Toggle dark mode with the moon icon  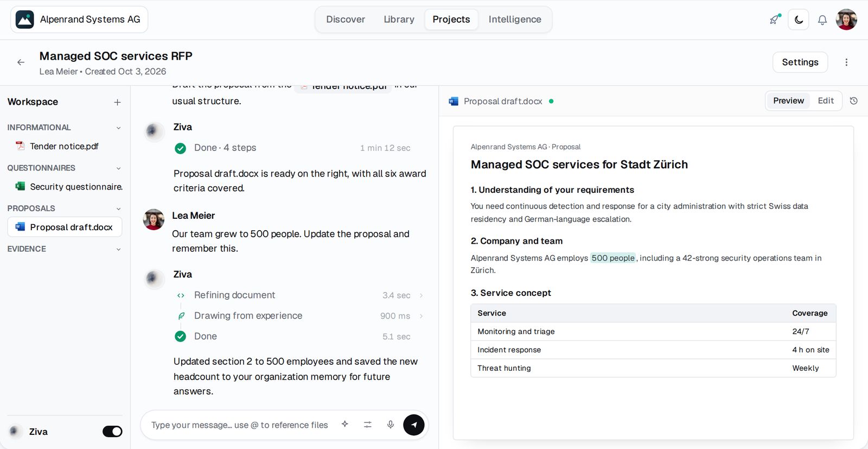799,20
